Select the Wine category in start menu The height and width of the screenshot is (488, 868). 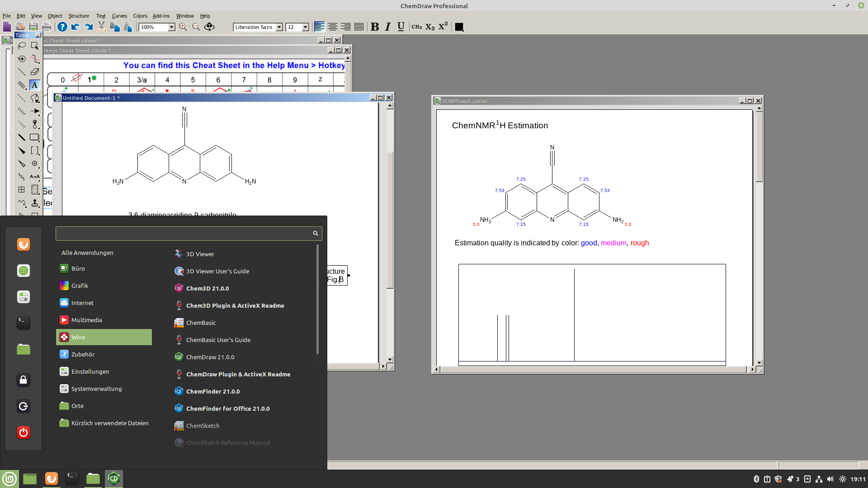tap(104, 337)
